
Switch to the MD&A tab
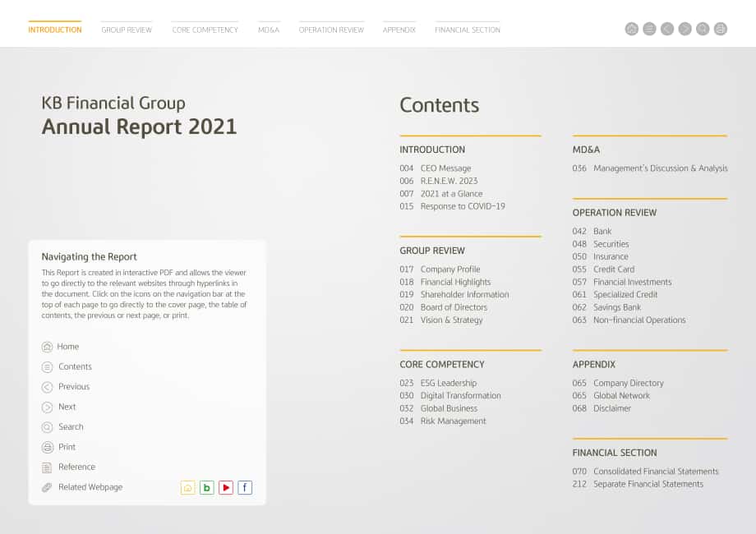pyautogui.click(x=269, y=30)
